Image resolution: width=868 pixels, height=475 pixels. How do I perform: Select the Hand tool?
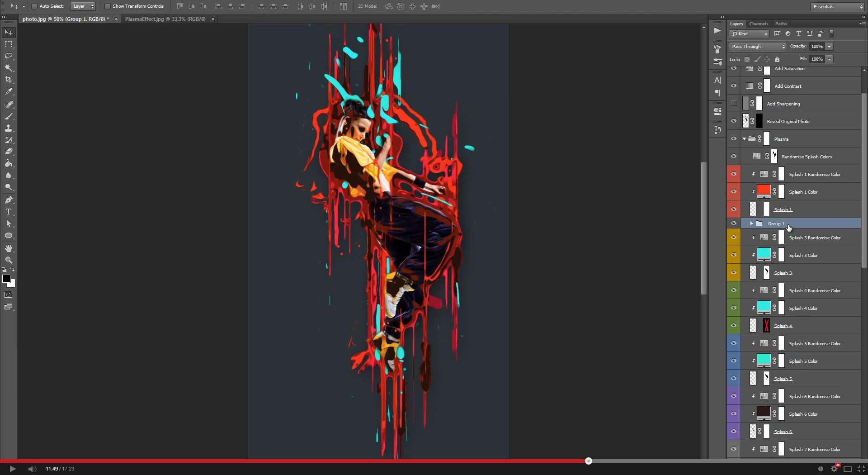click(9, 248)
